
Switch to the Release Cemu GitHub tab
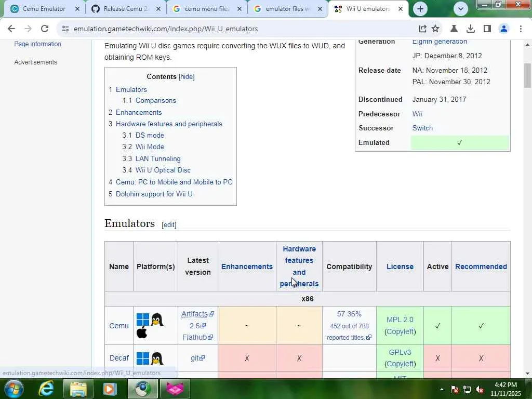[126, 9]
